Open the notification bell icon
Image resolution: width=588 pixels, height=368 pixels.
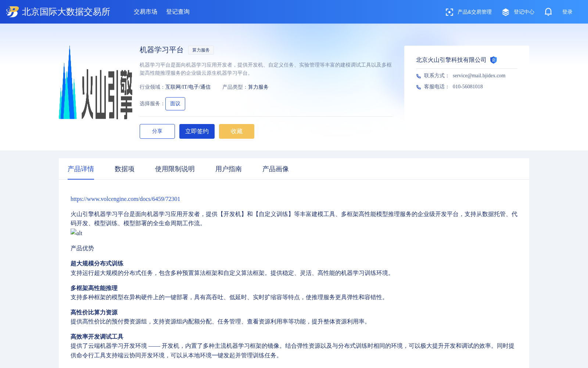548,12
